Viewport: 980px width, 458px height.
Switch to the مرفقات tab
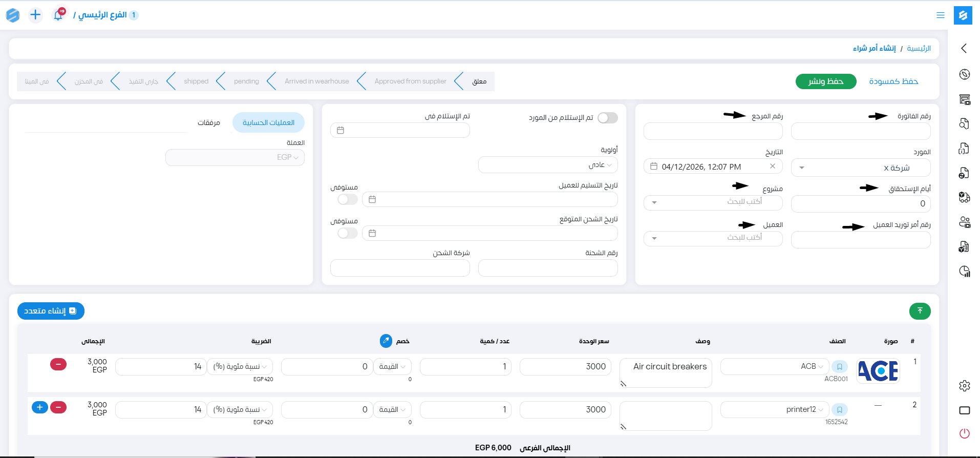pos(209,123)
